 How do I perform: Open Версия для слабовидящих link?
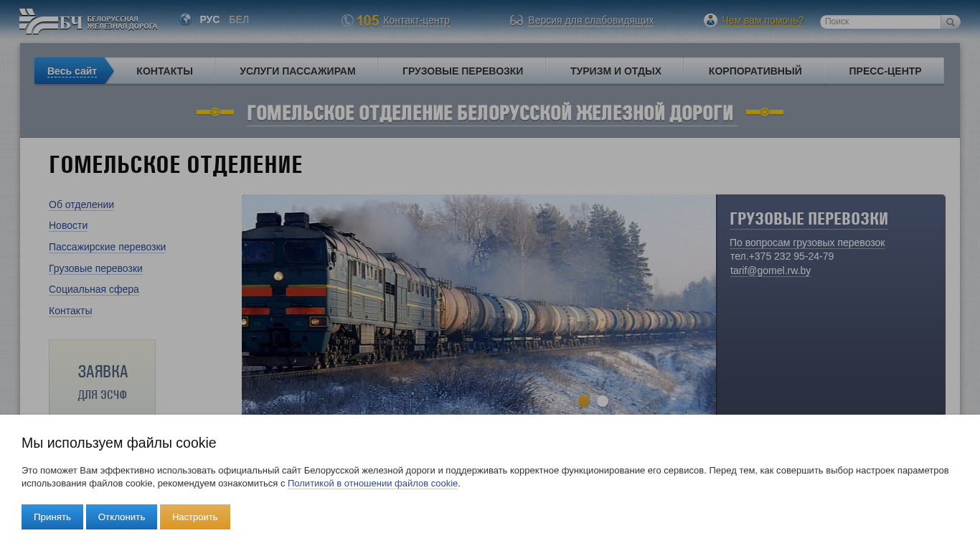[x=590, y=20]
